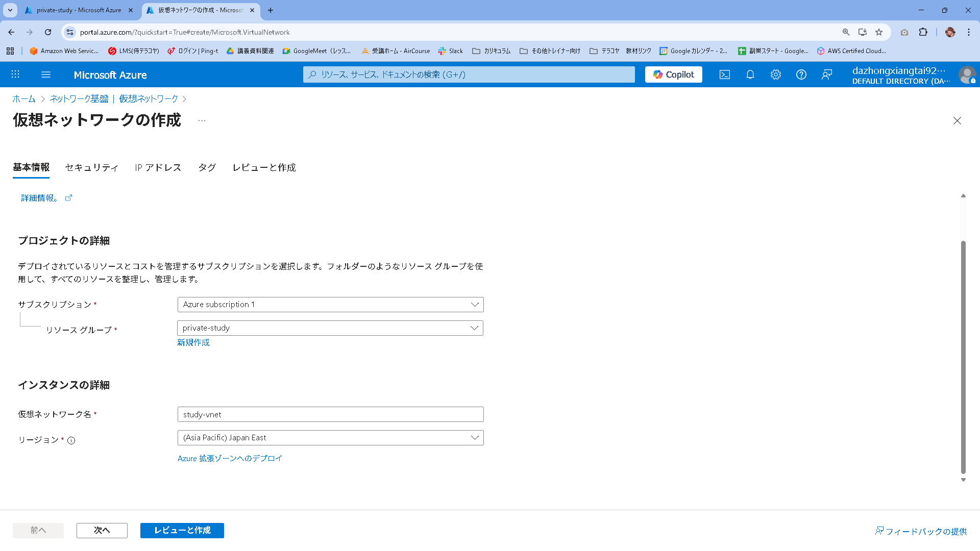
Task: Expand the リージョン dropdown
Action: pos(330,438)
